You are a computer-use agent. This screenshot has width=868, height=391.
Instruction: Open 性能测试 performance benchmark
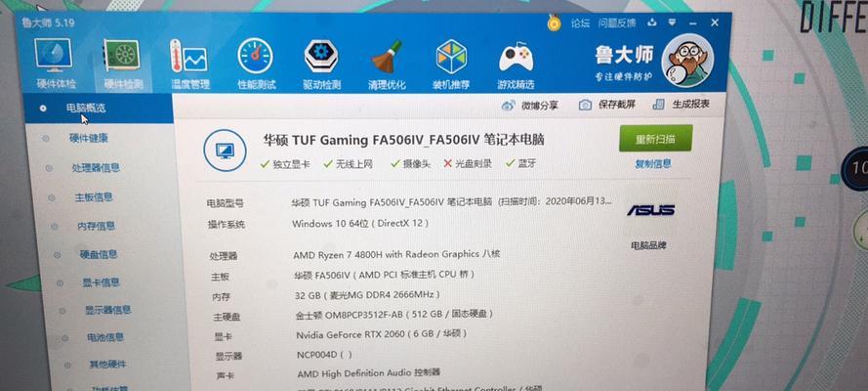[257, 65]
